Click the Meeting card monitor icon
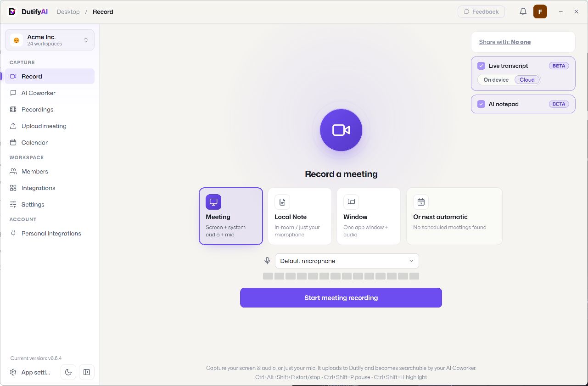Screen dimensions: 588x386 coord(213,202)
